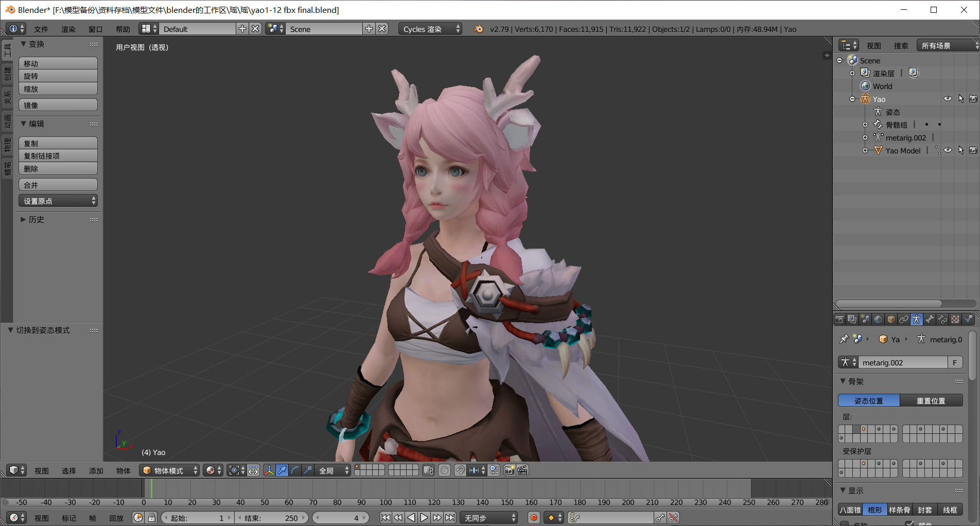Image resolution: width=980 pixels, height=526 pixels.
Task: Open the object mode dropdown
Action: pyautogui.click(x=169, y=470)
